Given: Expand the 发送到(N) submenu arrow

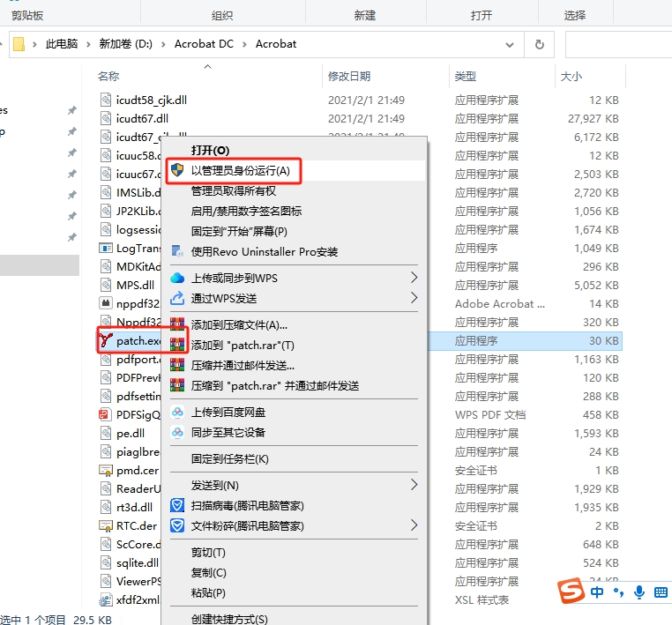Looking at the screenshot, I should point(414,485).
